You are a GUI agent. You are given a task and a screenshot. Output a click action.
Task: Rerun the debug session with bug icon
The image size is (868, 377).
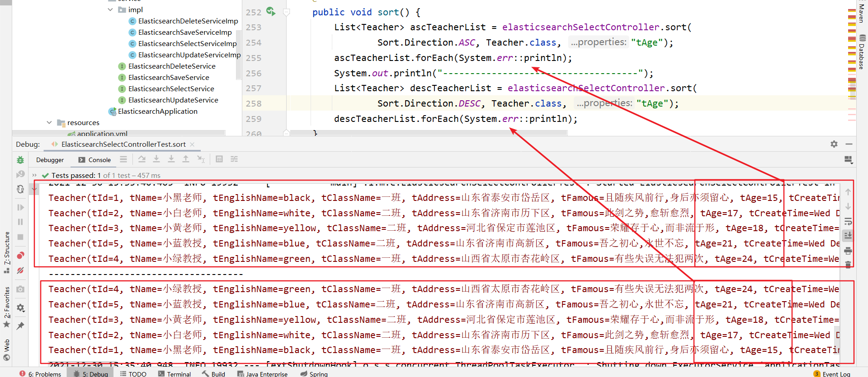[x=20, y=160]
